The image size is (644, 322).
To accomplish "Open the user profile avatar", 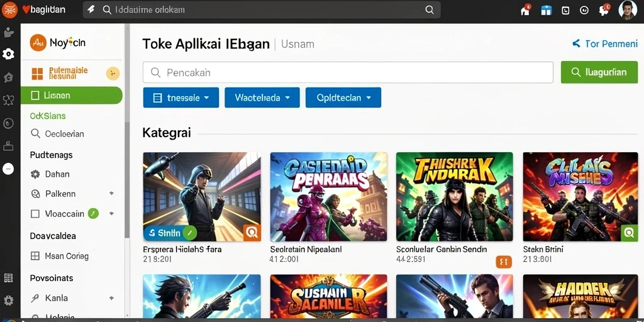I will (628, 10).
